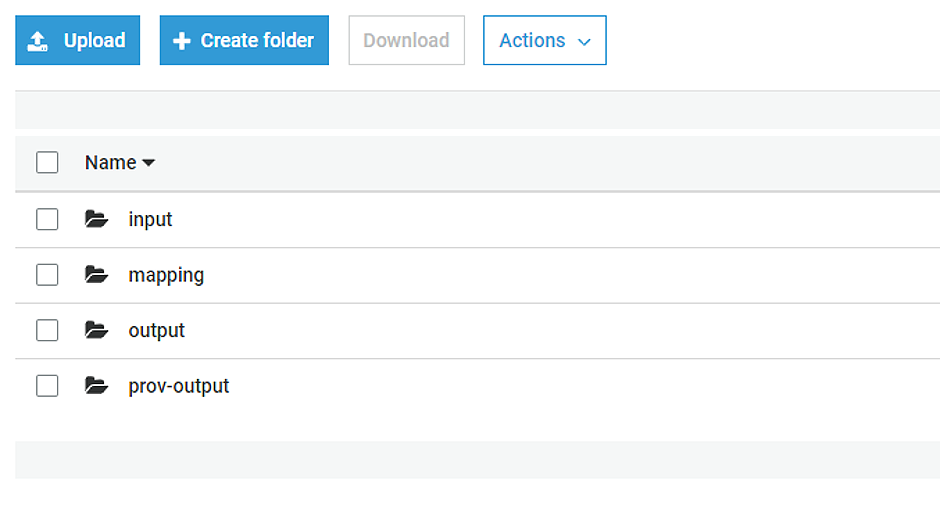Toggle Name column sort arrow
The image size is (941, 512).
(x=148, y=163)
